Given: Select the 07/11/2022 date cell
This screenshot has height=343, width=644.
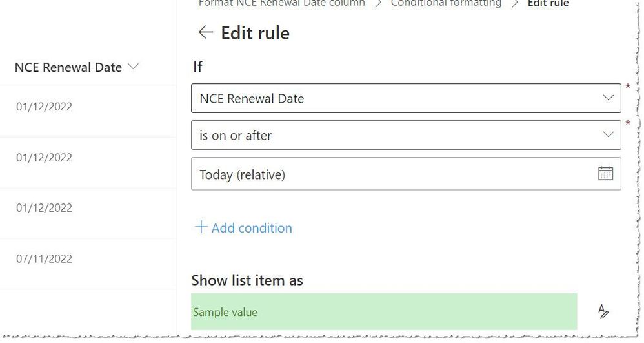Looking at the screenshot, I should tap(44, 259).
